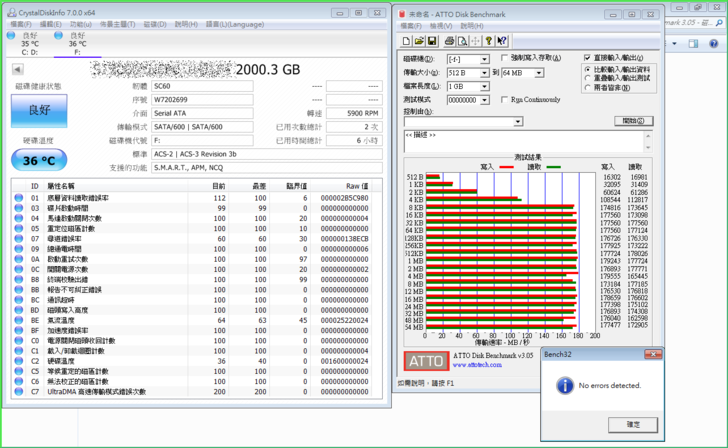Viewport: 728px width, 448px height.
Task: Click the yellow Help question mark icon
Action: pos(489,41)
